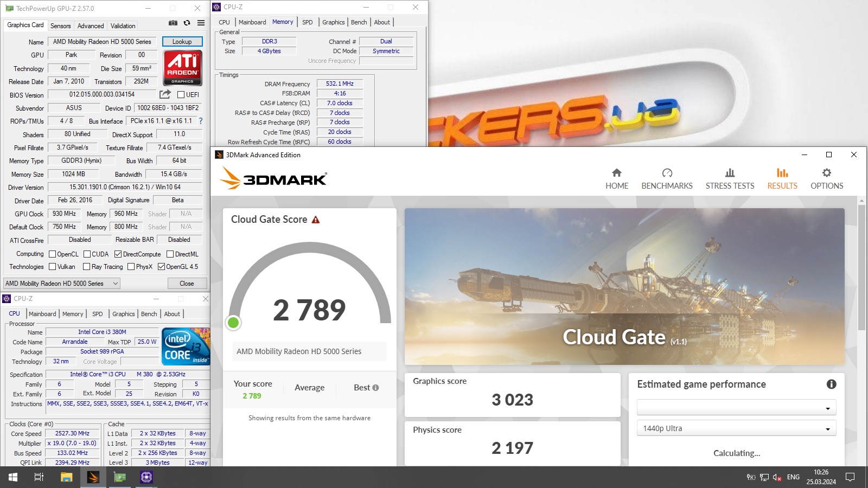
Task: Toggle DirectCompute checkbox
Action: coord(118,254)
